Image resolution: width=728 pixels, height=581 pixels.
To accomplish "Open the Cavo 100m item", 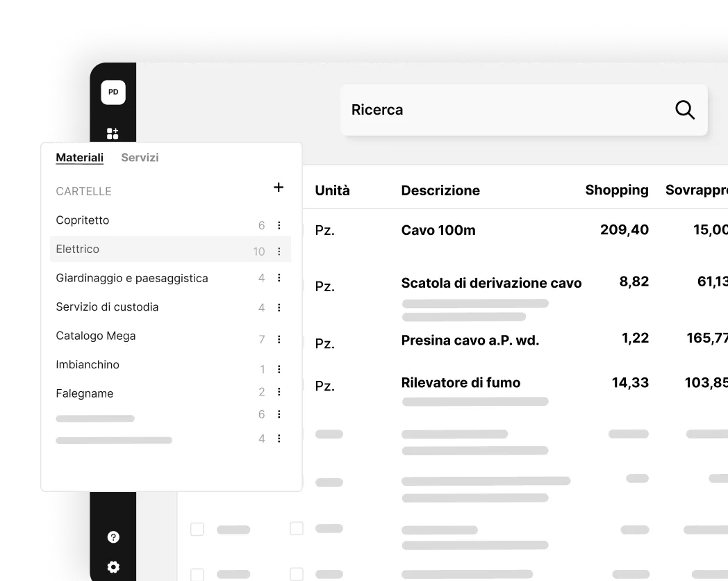I will 438,230.
